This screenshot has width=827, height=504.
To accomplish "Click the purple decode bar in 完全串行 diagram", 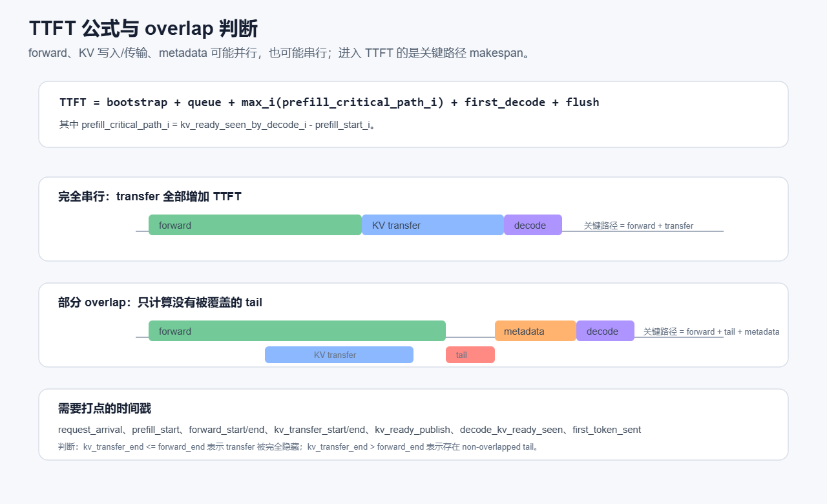I will coord(533,225).
